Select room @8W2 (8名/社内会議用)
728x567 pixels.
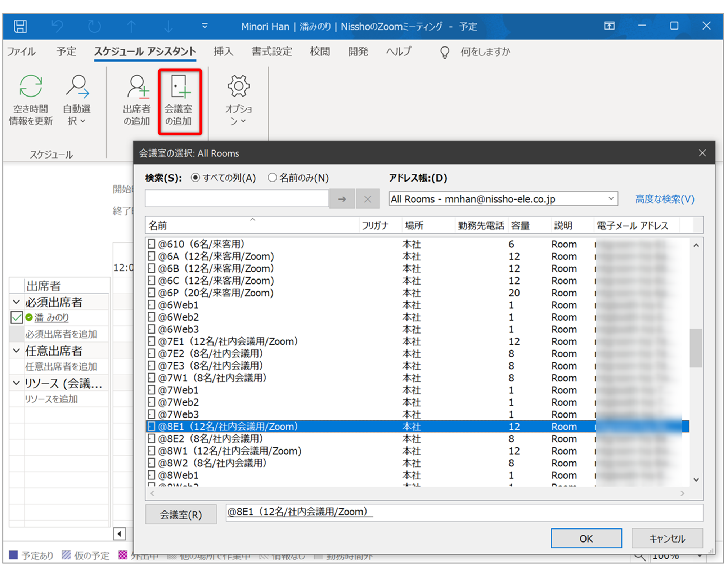[418, 463]
